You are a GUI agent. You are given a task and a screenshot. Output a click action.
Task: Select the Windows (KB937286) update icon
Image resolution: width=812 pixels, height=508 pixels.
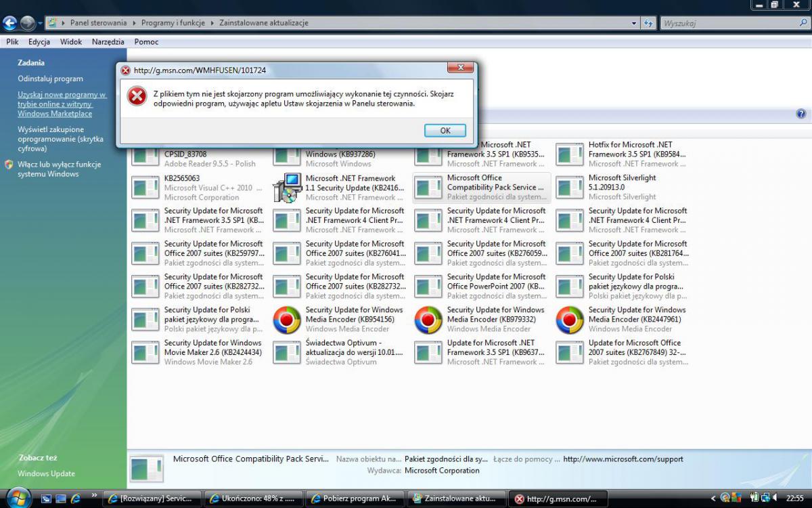point(286,155)
